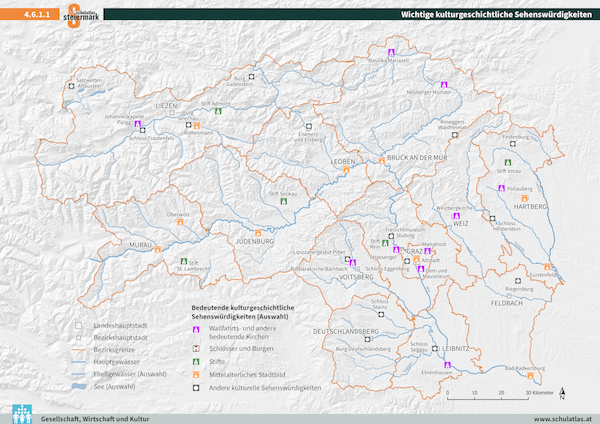Click the LIEZEN district label
This screenshot has width=600, height=424.
166,106
